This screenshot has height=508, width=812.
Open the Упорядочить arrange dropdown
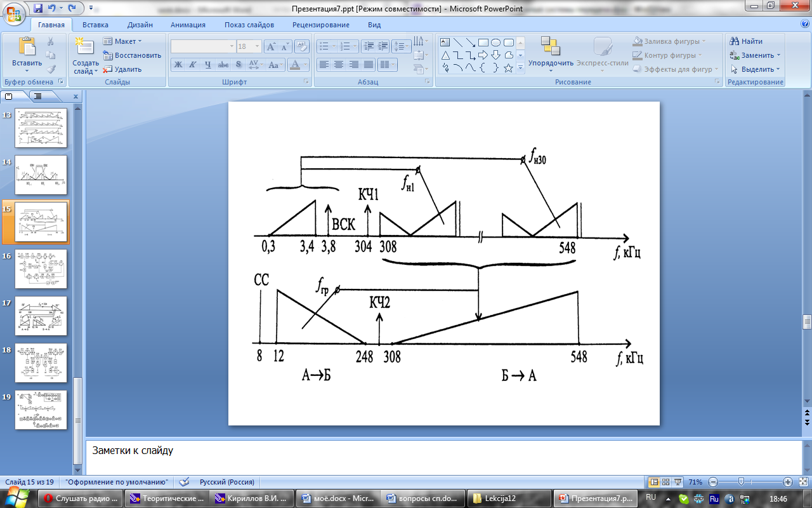(x=551, y=55)
